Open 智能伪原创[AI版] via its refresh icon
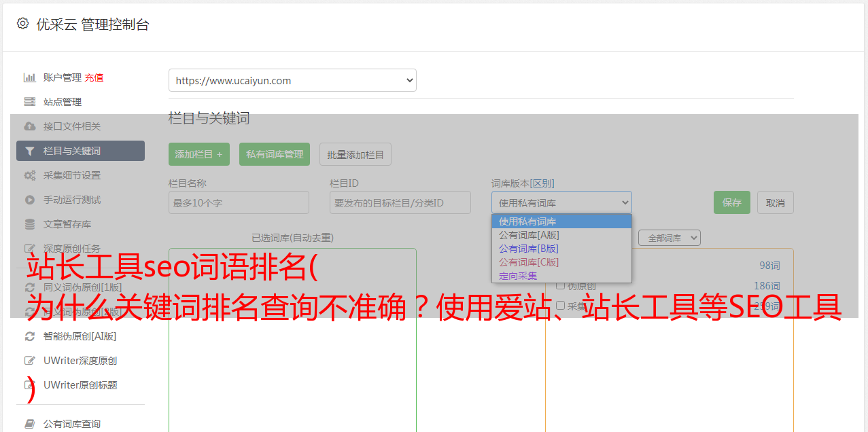Image resolution: width=868 pixels, height=432 pixels. tap(29, 336)
